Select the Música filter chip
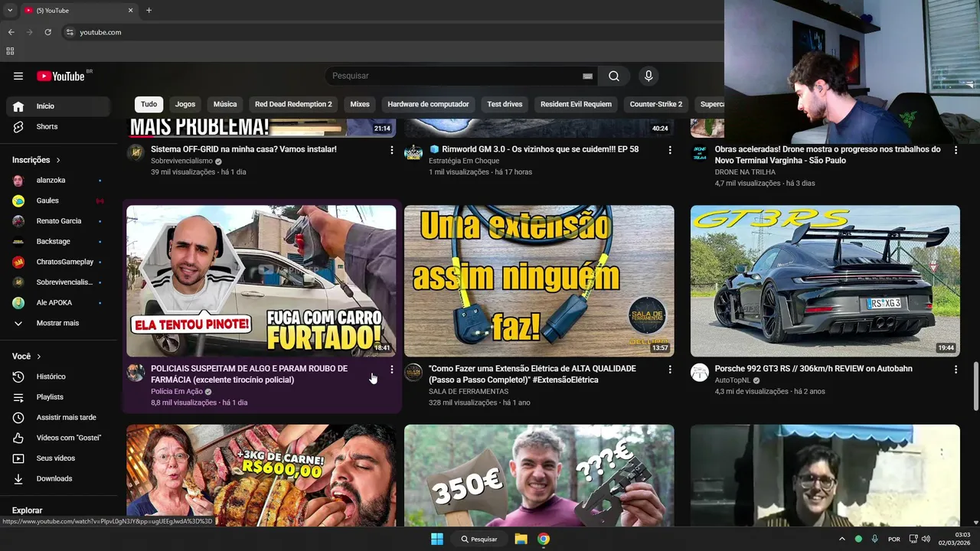The image size is (980, 551). tap(225, 104)
